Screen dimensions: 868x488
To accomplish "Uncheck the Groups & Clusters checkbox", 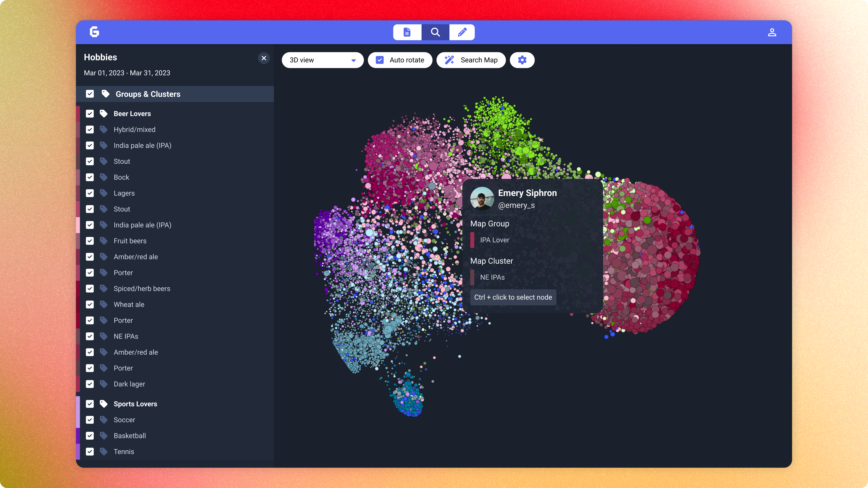I will tap(90, 94).
